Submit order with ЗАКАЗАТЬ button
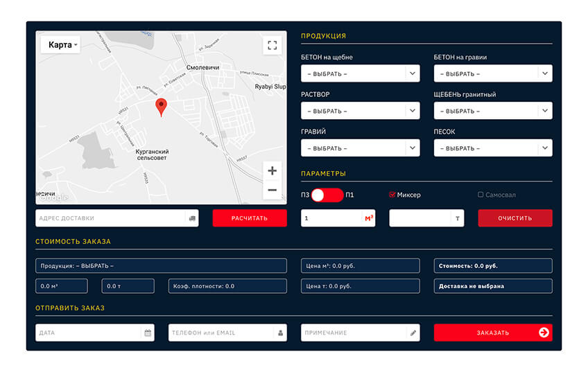 pos(493,333)
